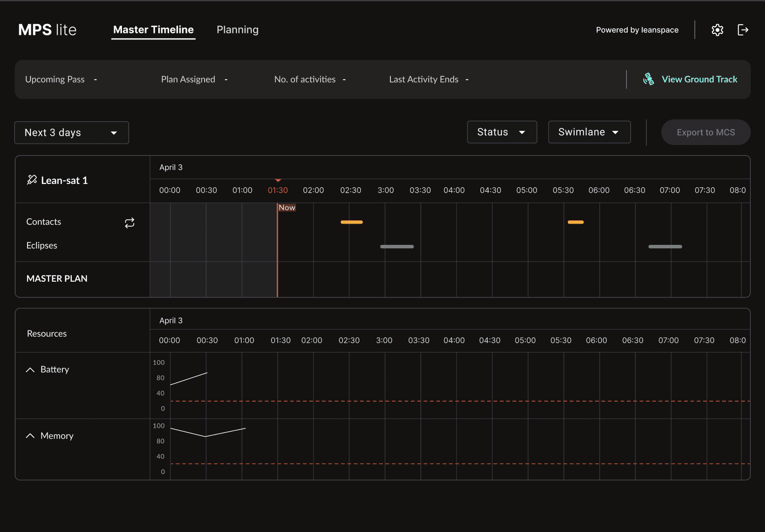This screenshot has width=765, height=532.
Task: Select the orange contact bar near 05:30
Action: point(576,222)
